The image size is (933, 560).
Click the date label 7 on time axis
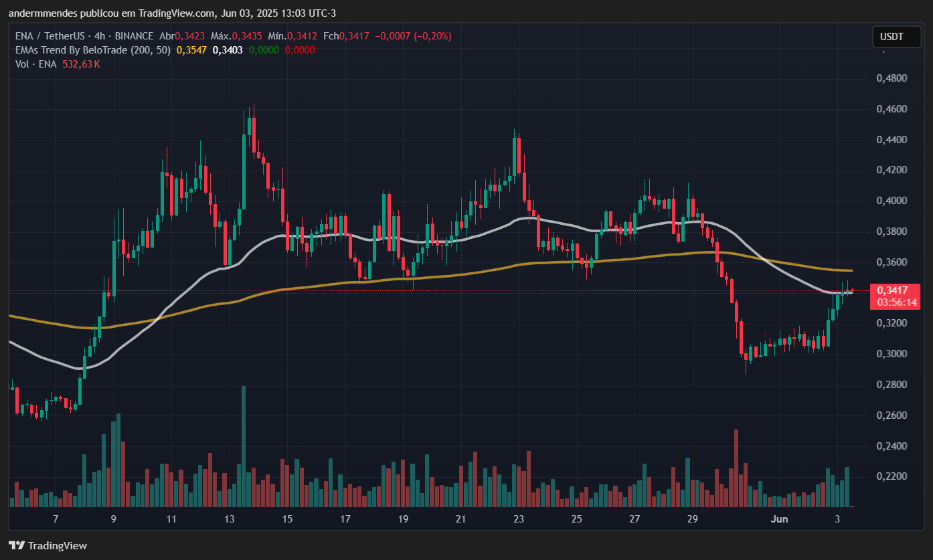[56, 519]
